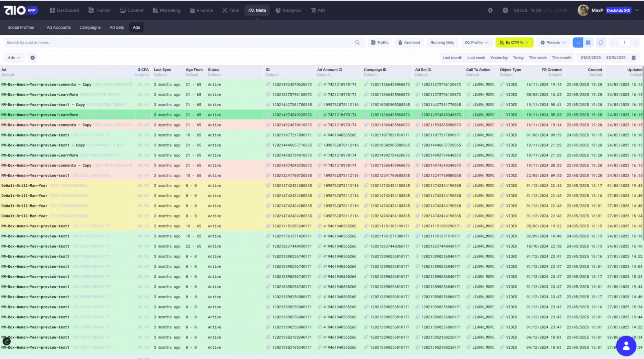Click the refresh sync icon
This screenshot has height=359, width=644.
pyautogui.click(x=601, y=43)
